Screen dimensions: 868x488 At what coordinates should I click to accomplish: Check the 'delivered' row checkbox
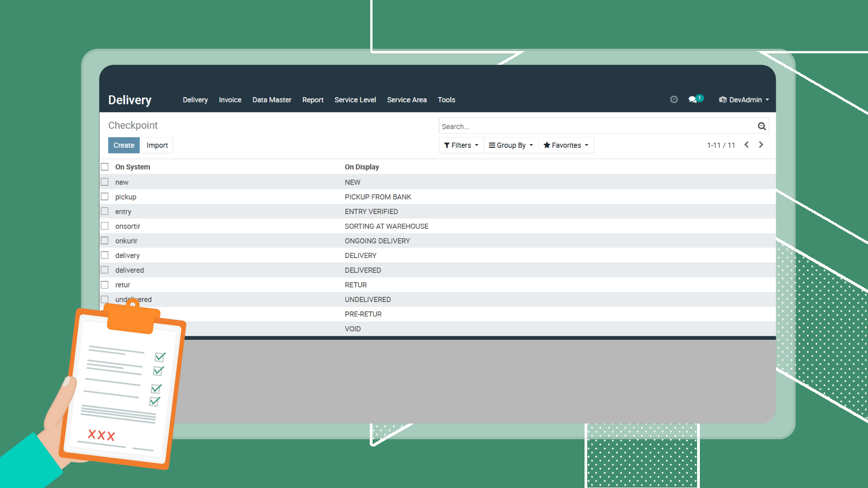[105, 270]
